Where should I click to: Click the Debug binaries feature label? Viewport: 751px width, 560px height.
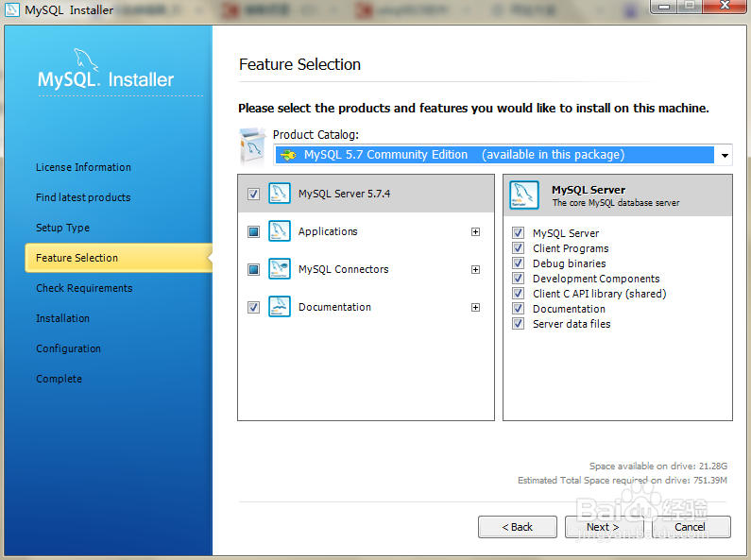tap(569, 263)
